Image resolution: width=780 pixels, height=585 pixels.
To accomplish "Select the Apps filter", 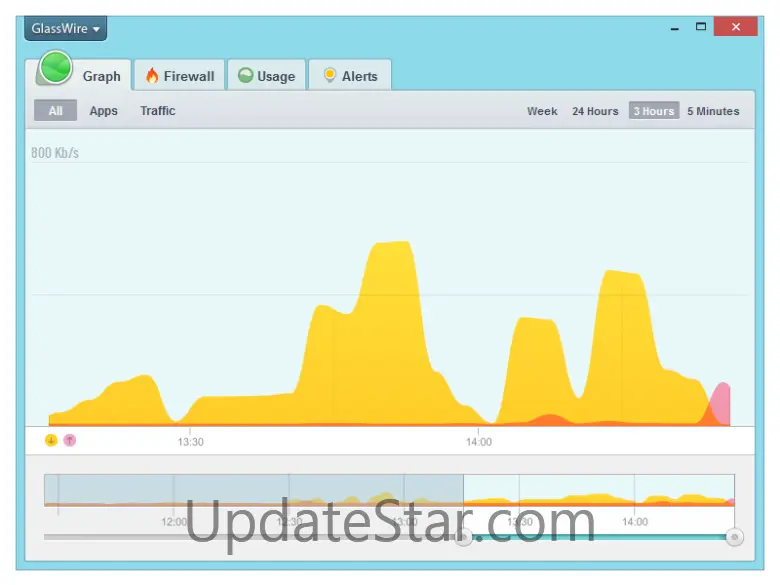I will click(x=103, y=110).
